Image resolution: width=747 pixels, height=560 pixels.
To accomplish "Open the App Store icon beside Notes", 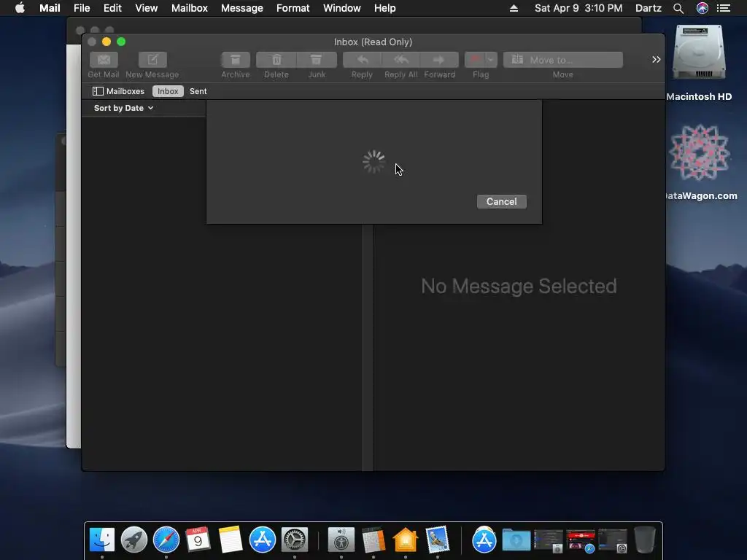I will click(263, 540).
